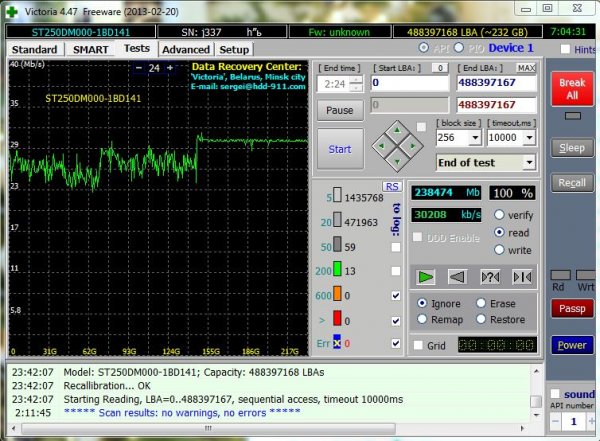Click the plus icon next to graph scale 24
The image size is (600, 441).
tap(170, 68)
